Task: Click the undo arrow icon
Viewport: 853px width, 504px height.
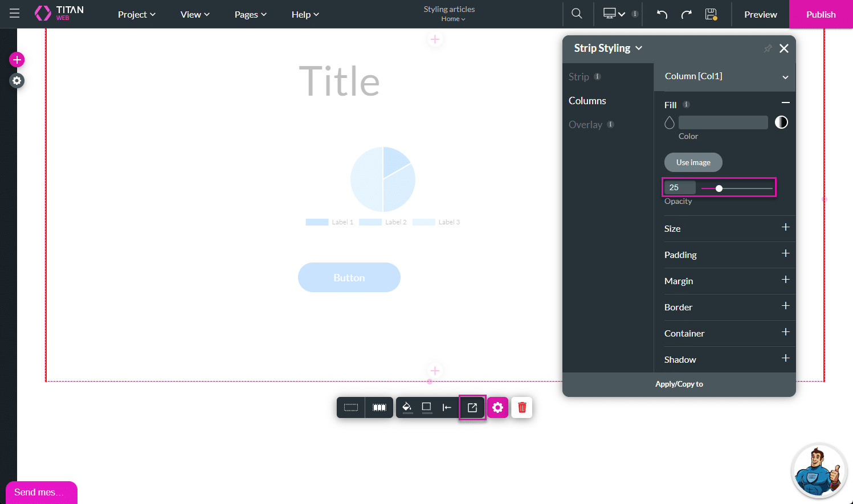Action: tap(662, 14)
